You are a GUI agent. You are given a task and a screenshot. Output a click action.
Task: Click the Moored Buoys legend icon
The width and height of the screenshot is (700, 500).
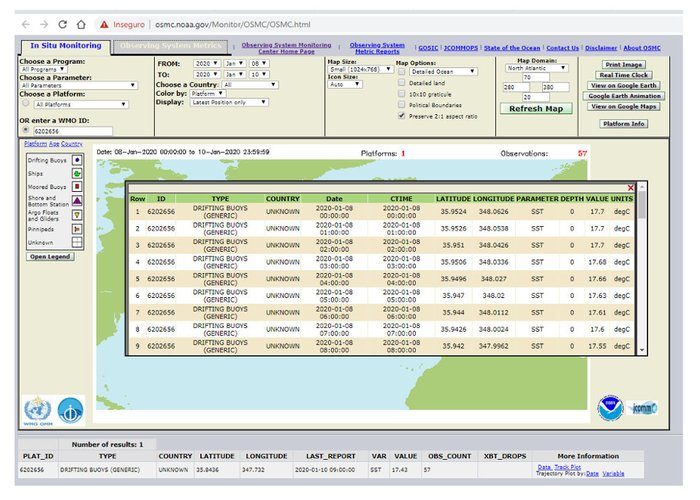[x=77, y=186]
